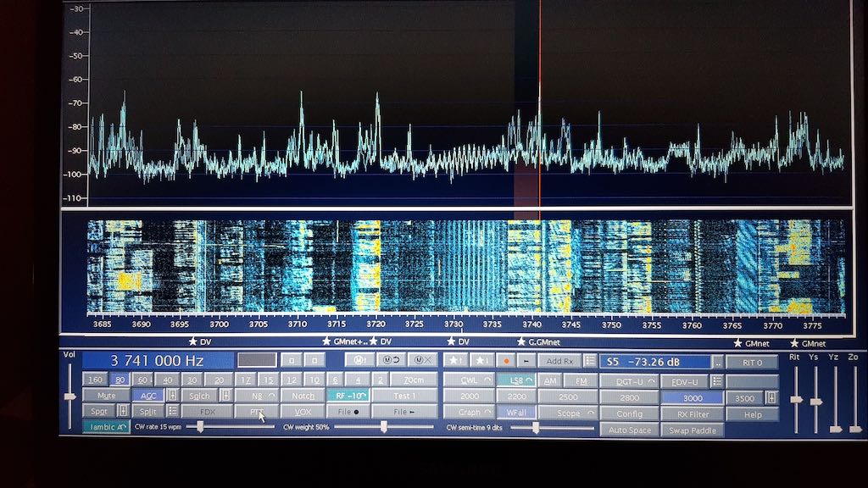The height and width of the screenshot is (488, 868).
Task: Expand the Iambic A keyer mode options
Action: tap(106, 428)
